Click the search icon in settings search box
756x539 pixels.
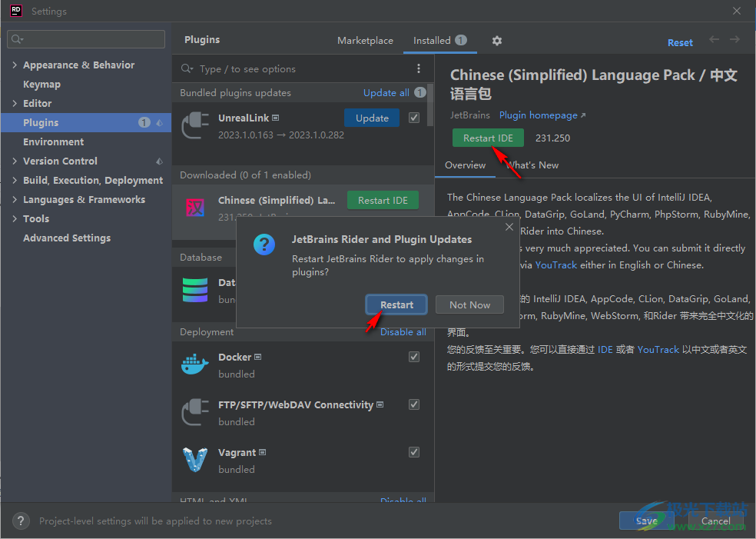coord(17,39)
